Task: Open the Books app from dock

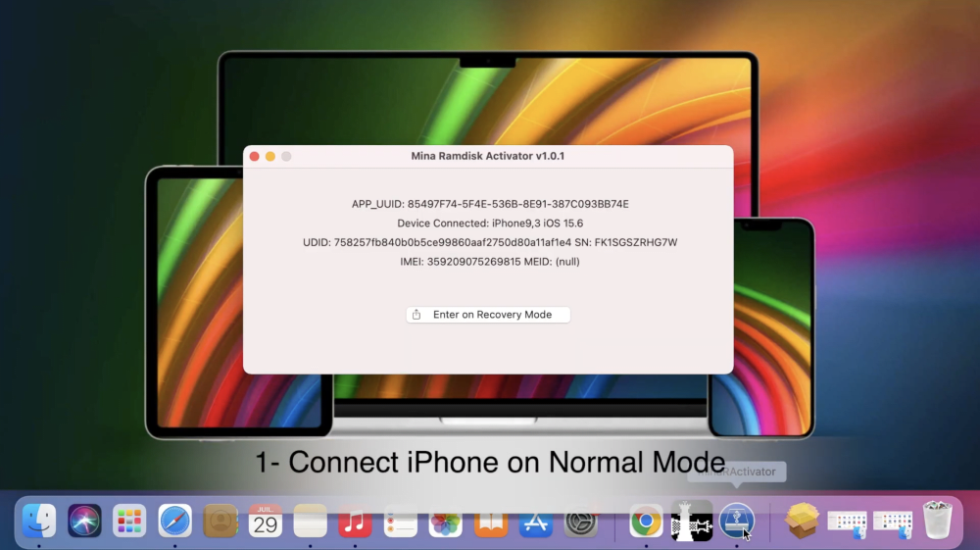Action: (x=491, y=521)
